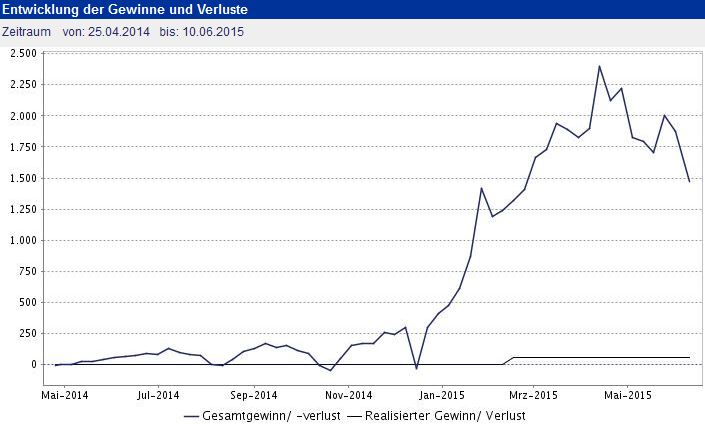Click the Zeitraum label

point(26,32)
